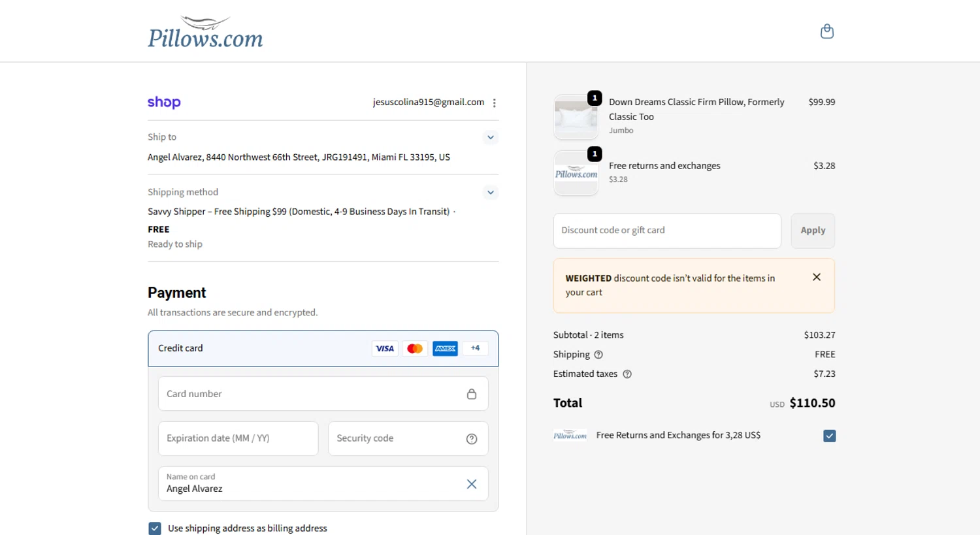Focus the Expiration date field
This screenshot has width=980, height=535.
238,438
